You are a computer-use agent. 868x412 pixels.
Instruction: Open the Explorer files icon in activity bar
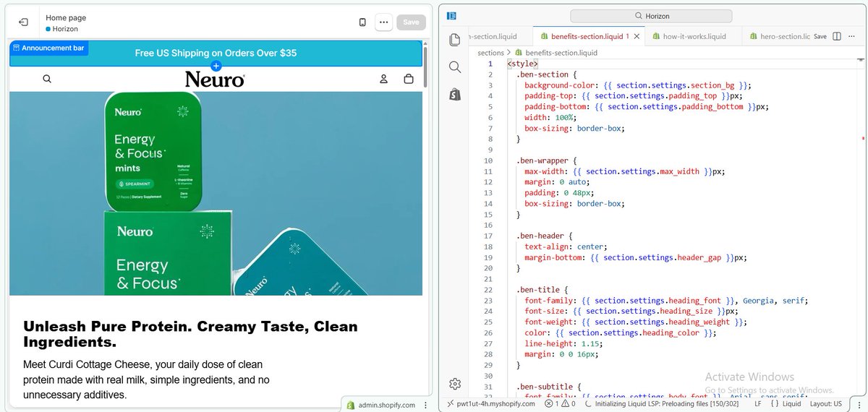click(455, 40)
